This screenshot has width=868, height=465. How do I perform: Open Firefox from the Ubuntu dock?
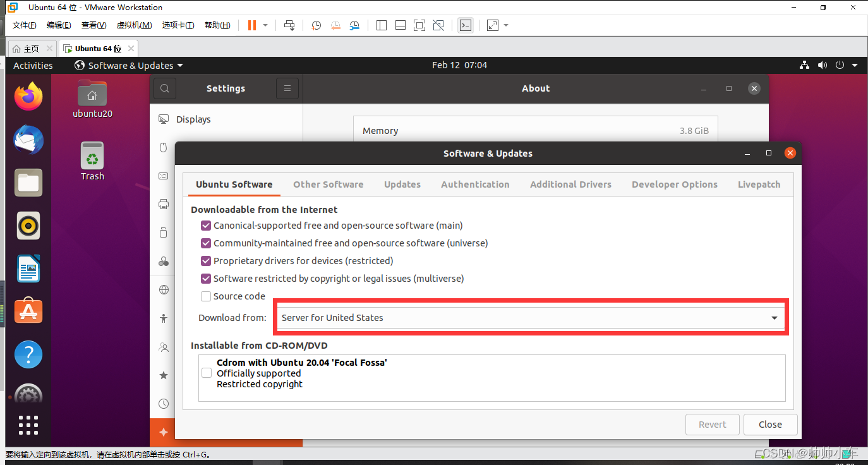tap(28, 97)
